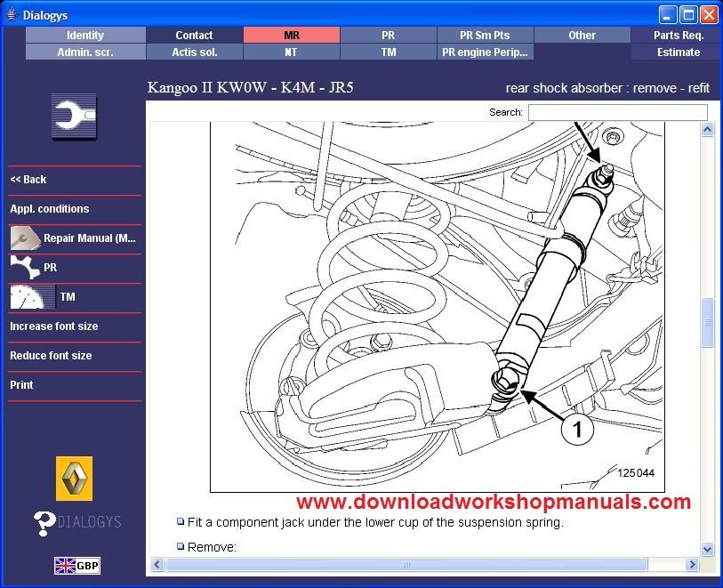723x588 pixels.
Task: Click Increase font size
Action: click(x=54, y=326)
